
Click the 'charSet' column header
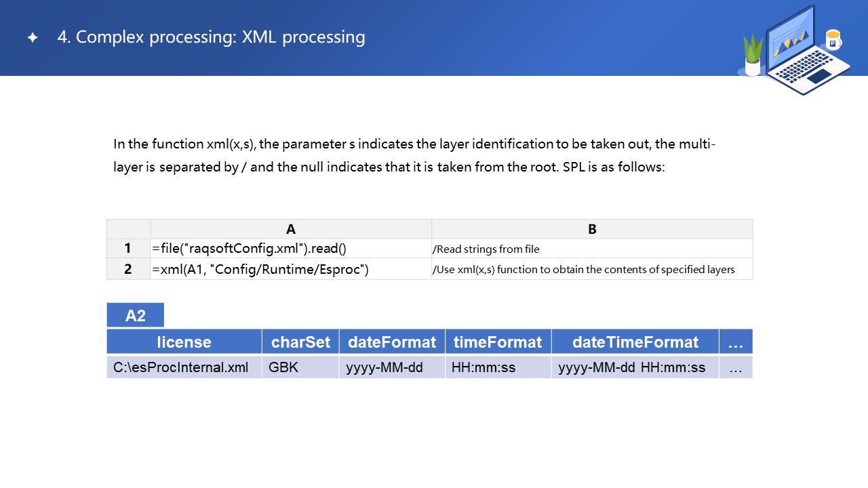[x=300, y=342]
